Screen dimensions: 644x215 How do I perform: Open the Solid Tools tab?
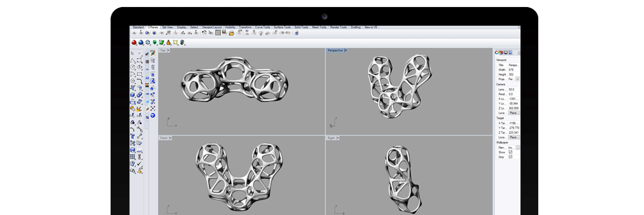[x=301, y=27]
